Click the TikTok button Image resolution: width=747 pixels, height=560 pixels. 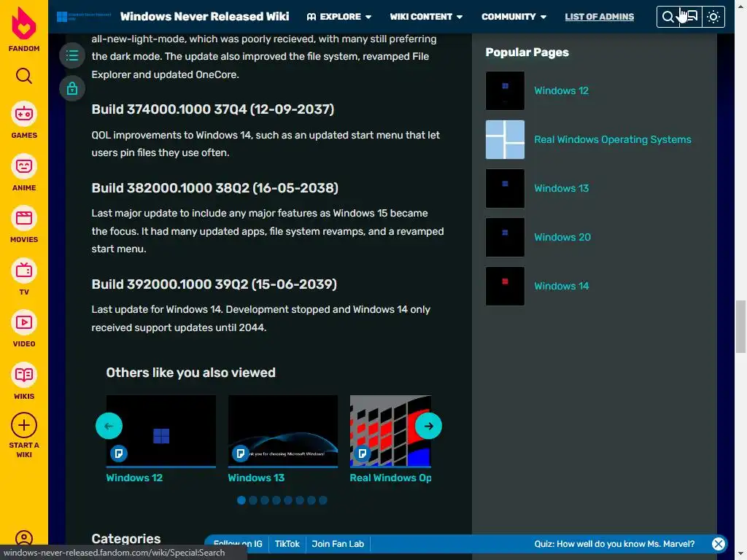coord(287,544)
